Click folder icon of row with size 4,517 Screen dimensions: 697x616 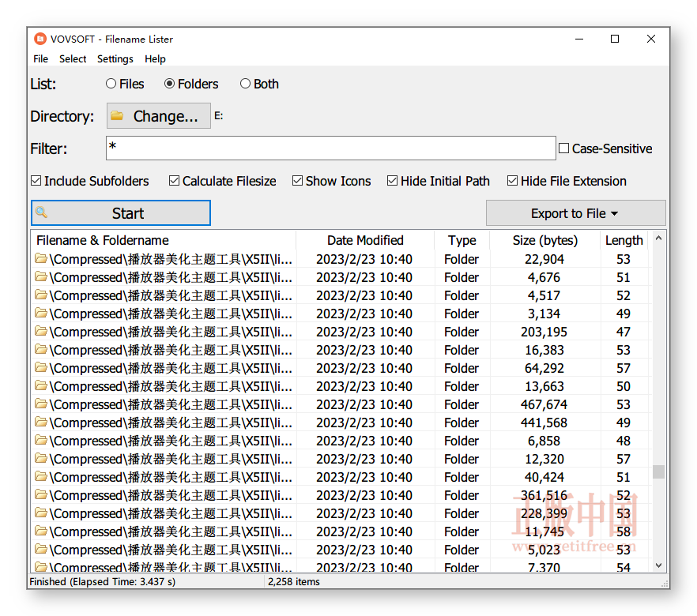[x=41, y=295]
